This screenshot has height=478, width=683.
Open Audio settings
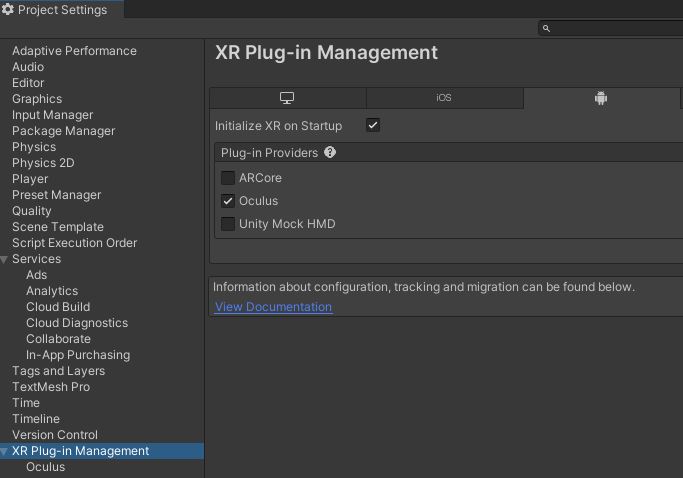28,67
